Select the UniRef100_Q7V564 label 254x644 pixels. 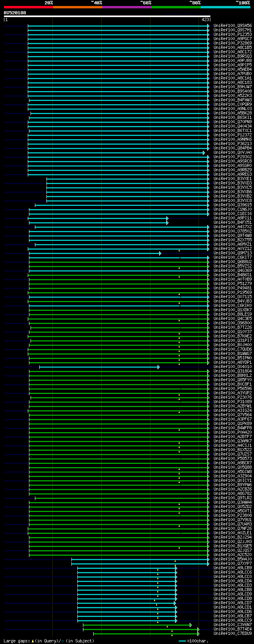pos(233,415)
